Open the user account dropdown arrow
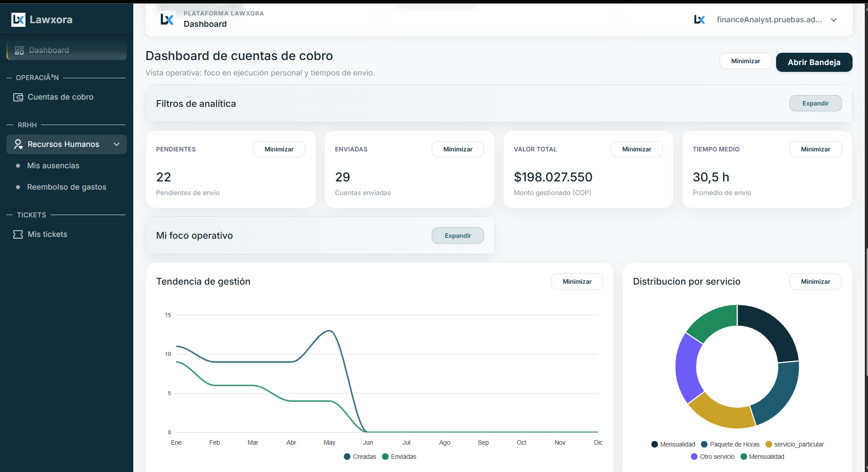This screenshot has width=868, height=472. click(834, 20)
